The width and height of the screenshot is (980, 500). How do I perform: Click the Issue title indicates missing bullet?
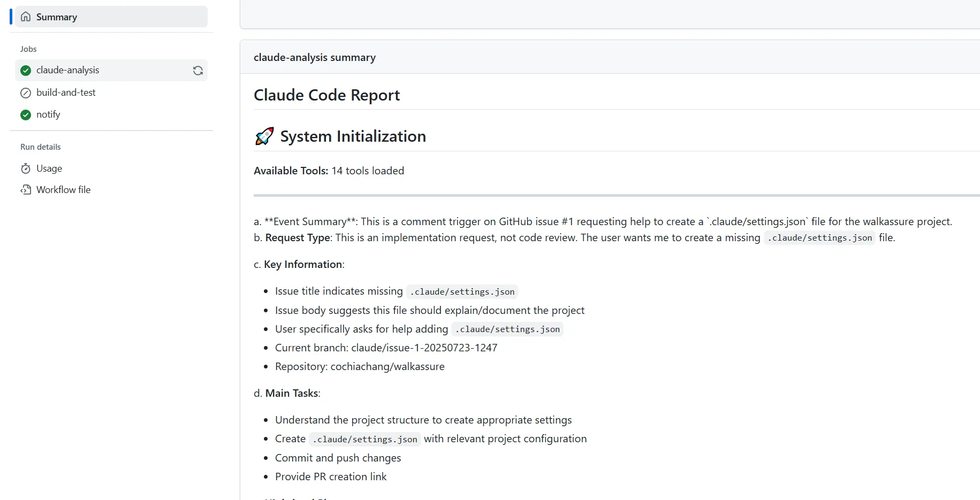pos(396,291)
